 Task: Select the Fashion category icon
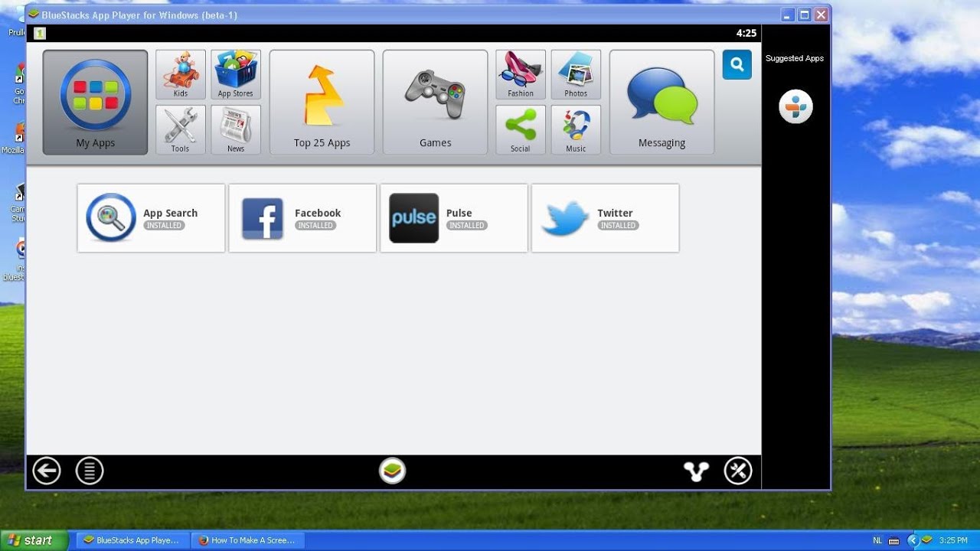click(x=521, y=75)
